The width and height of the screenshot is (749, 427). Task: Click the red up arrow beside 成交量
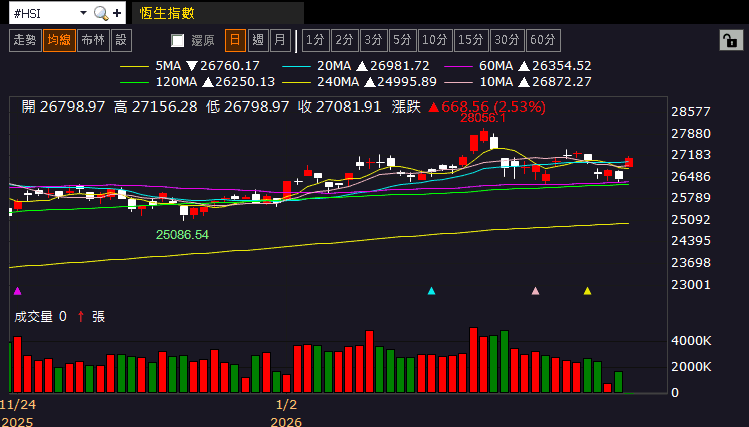pos(81,316)
